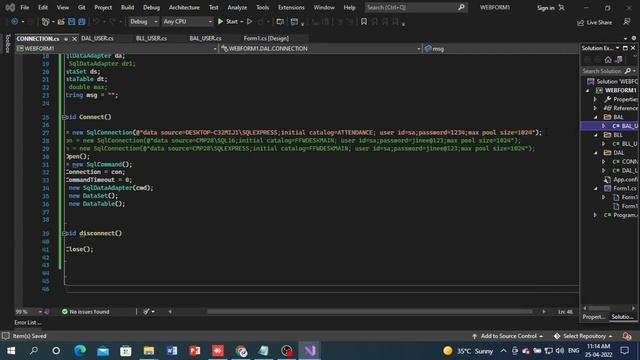Open File Explorer from taskbar
This screenshot has width=640, height=360.
pos(149,351)
